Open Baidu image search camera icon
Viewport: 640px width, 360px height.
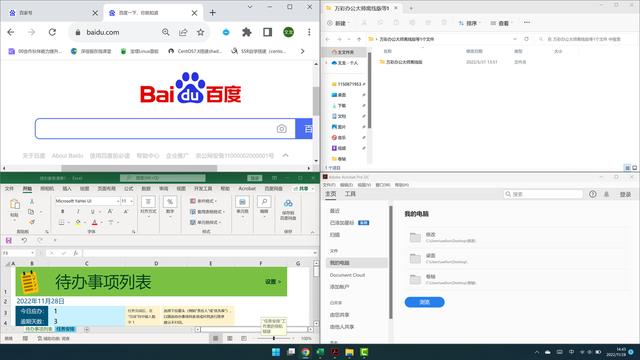point(281,129)
